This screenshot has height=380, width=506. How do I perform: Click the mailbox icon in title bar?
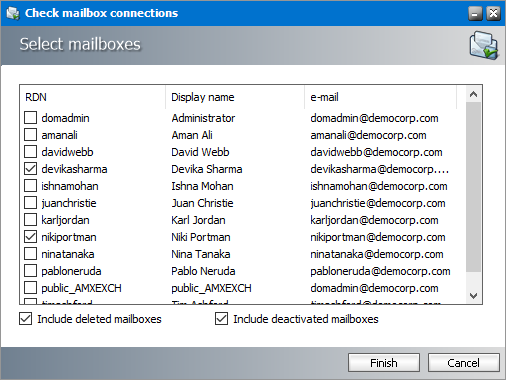(13, 13)
